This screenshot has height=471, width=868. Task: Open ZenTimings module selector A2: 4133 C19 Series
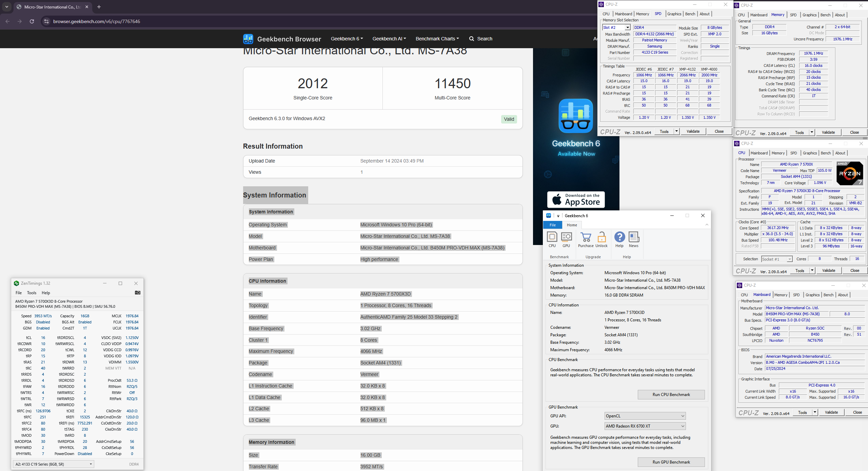(x=54, y=464)
